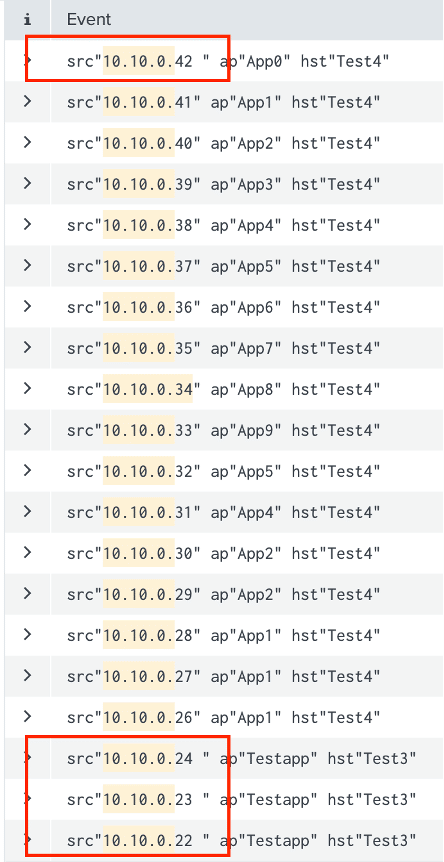
Task: Click event text src"10.10.0.31" ap"App4"
Action: (224, 512)
